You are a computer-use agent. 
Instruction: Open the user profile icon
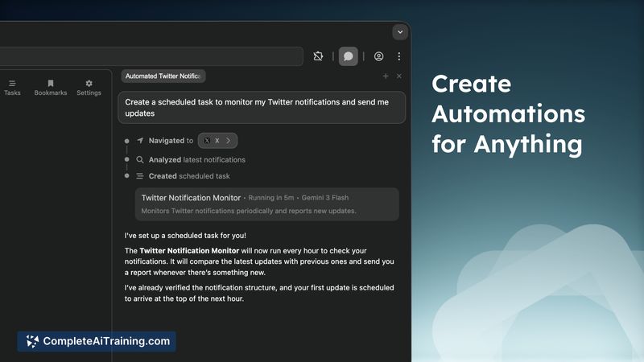(378, 56)
